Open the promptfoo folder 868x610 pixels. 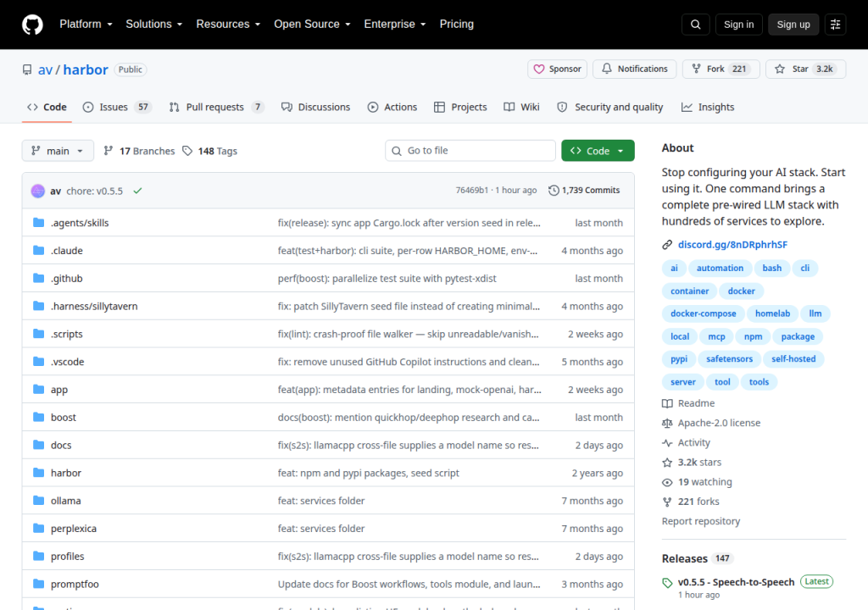pos(75,584)
